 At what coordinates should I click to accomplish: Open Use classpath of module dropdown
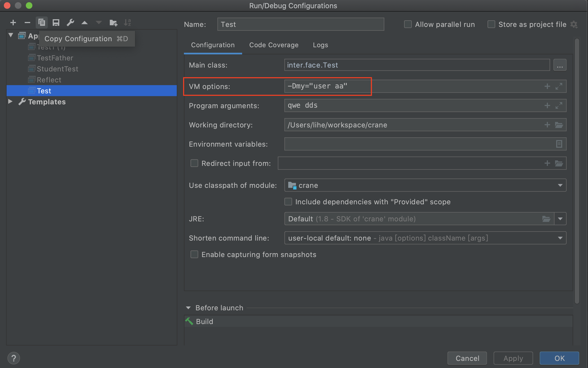[560, 185]
